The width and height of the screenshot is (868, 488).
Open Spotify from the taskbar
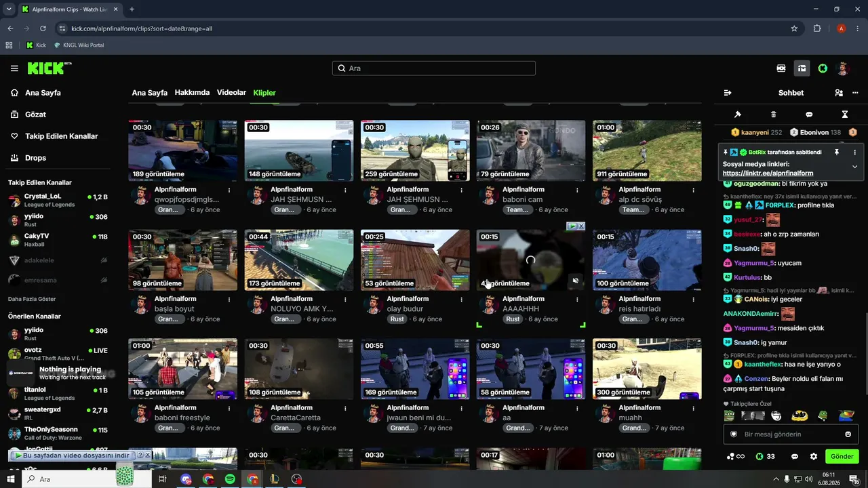(230, 479)
